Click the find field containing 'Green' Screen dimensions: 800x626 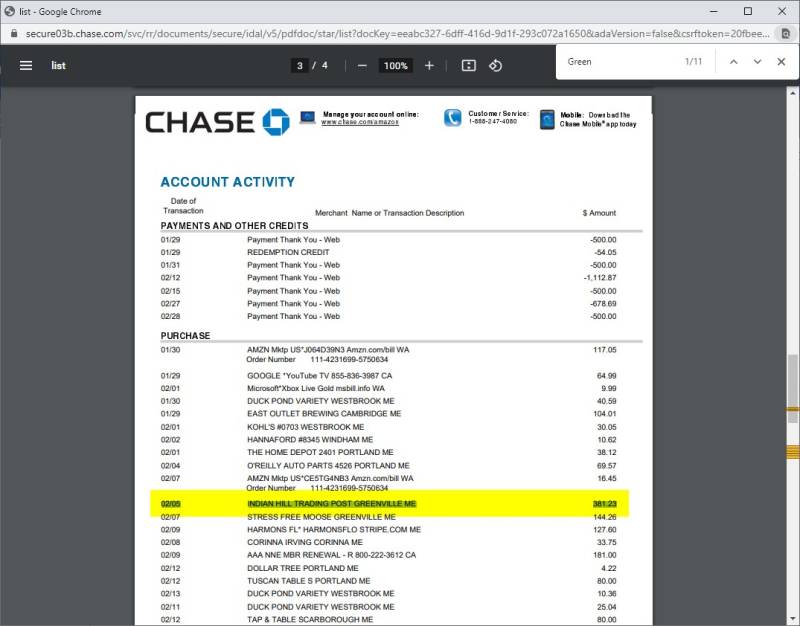622,62
